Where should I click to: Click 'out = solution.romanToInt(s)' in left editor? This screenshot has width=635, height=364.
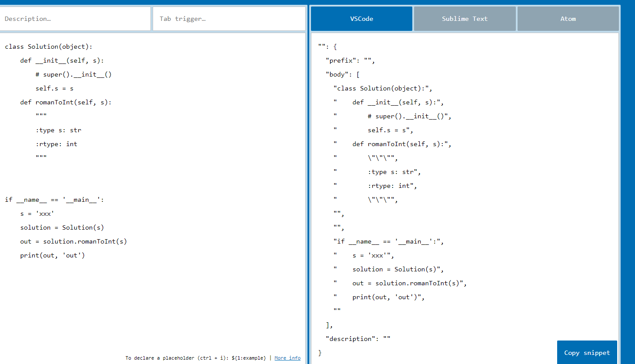click(74, 241)
